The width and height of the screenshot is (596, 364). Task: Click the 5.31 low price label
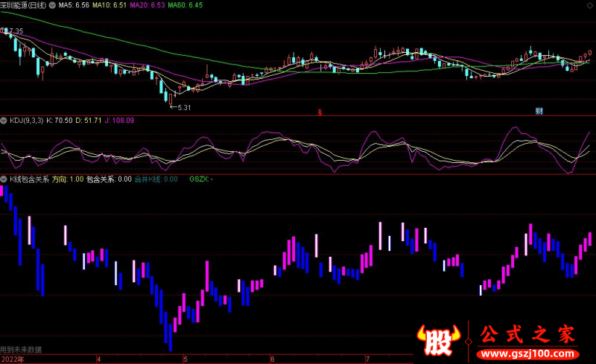(184, 107)
